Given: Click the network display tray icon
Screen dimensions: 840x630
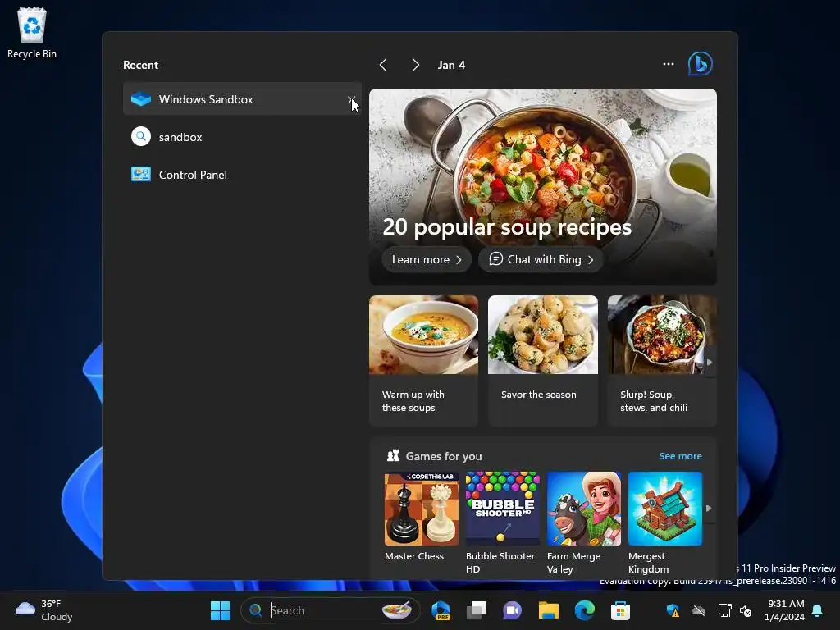Looking at the screenshot, I should click(724, 610).
